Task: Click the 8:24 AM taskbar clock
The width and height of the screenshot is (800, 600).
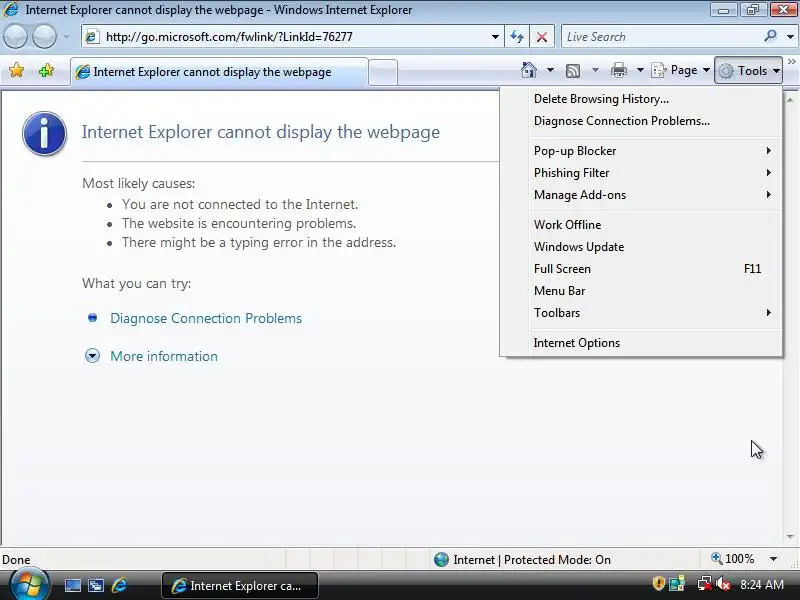Action: [x=762, y=585]
